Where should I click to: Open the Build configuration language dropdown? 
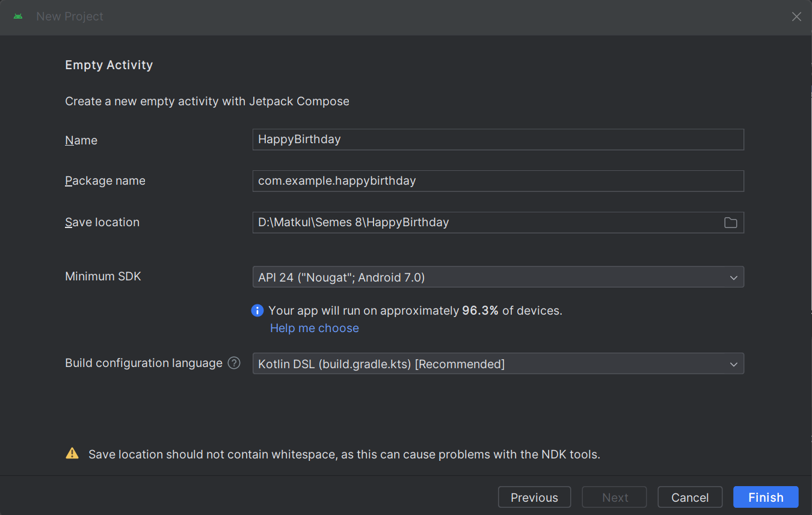(498, 363)
